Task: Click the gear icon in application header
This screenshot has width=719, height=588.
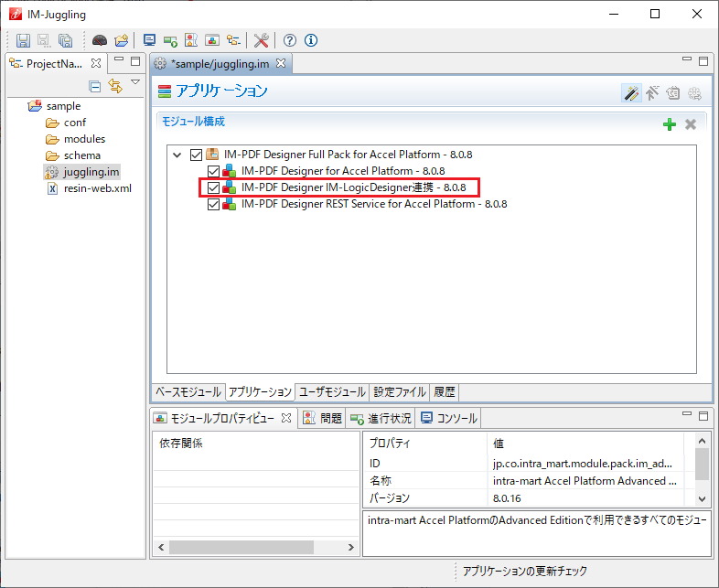Action: coord(694,93)
